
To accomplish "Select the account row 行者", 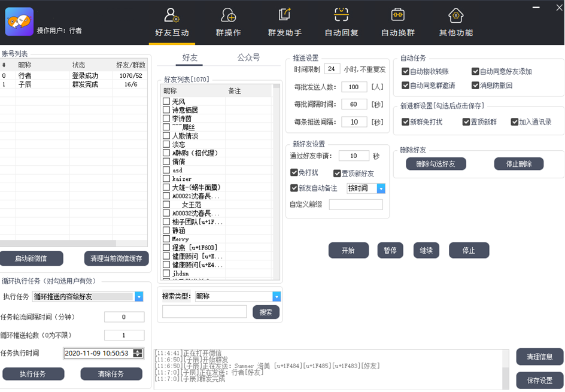I will tap(74, 75).
